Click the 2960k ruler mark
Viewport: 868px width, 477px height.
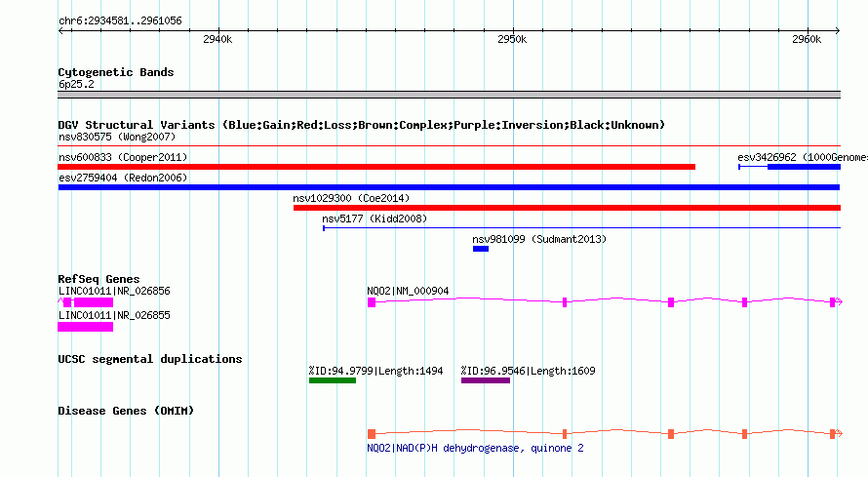coord(807,39)
